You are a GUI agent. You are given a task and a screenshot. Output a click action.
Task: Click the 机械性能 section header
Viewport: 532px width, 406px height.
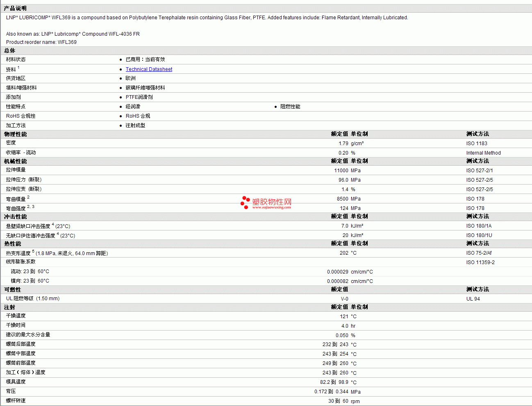[16, 161]
